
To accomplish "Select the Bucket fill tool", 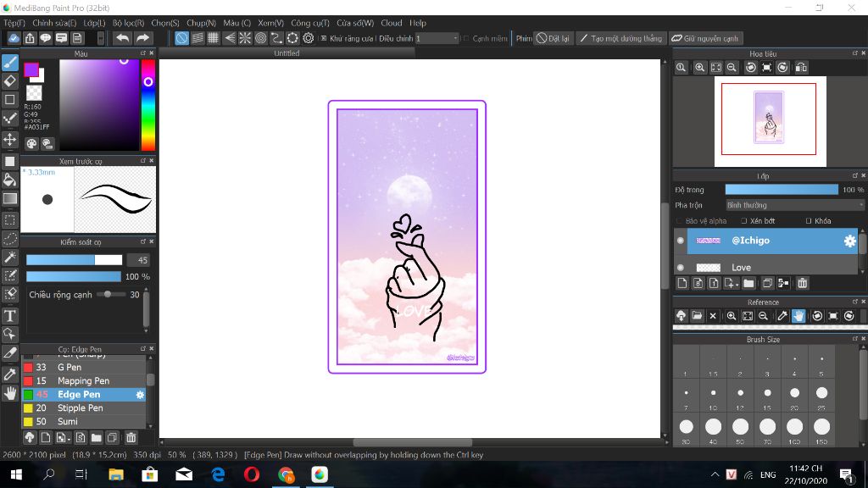I will pyautogui.click(x=10, y=180).
